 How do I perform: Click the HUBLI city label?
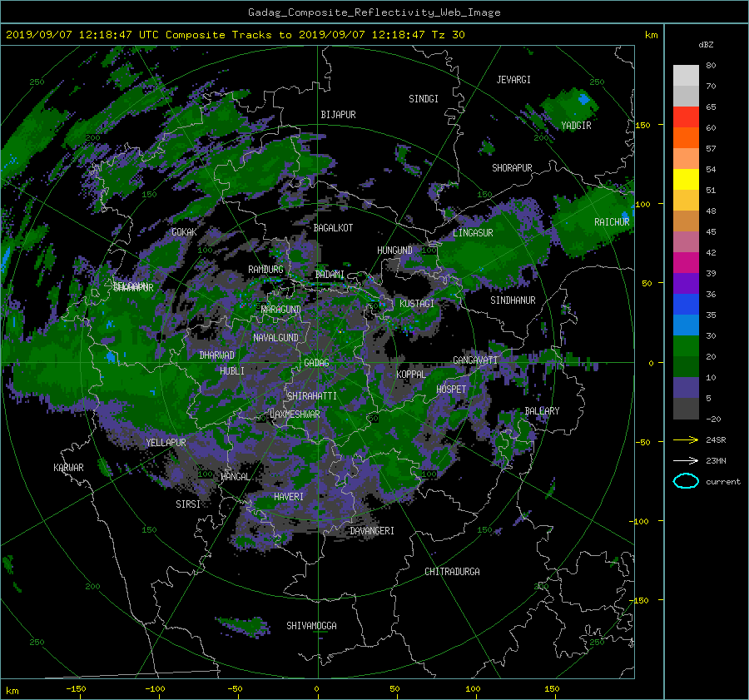232,370
